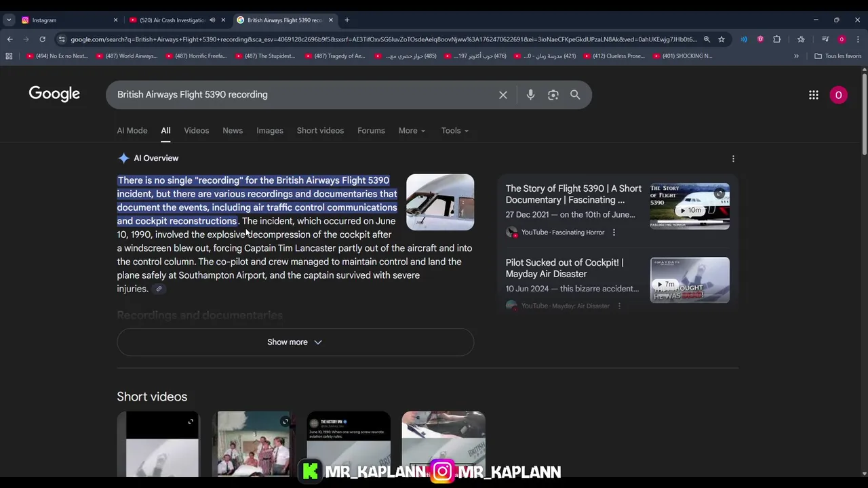Open the new tab with plus button

coord(347,20)
